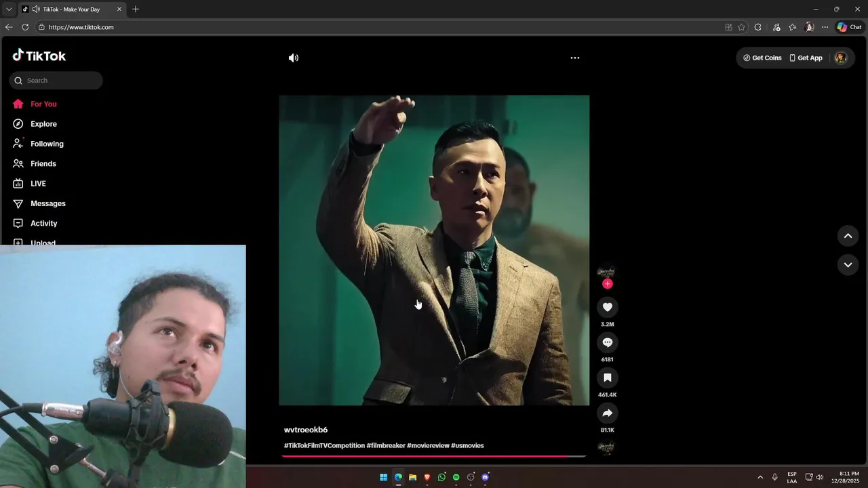The height and width of the screenshot is (488, 868).
Task: Open the tab search dropdown
Action: [x=9, y=9]
